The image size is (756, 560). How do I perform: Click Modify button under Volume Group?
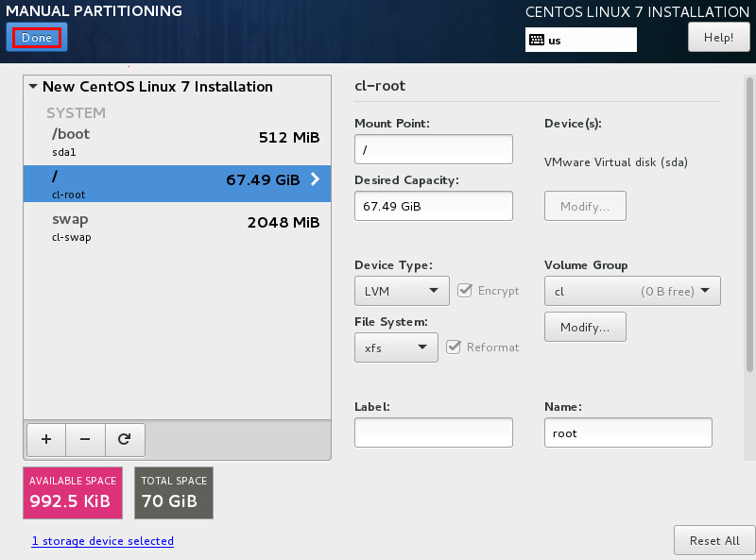[584, 327]
